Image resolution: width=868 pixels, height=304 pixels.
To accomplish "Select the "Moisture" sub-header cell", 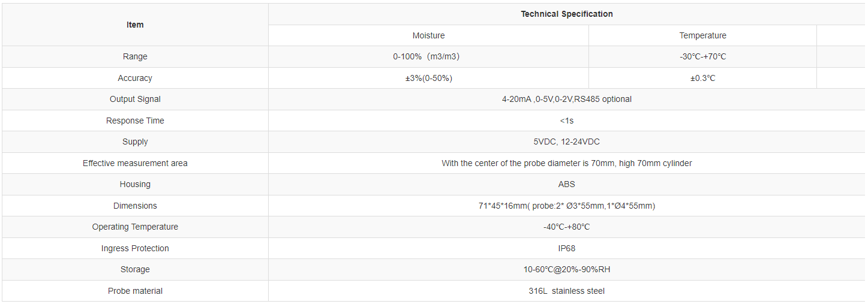I will point(428,35).
